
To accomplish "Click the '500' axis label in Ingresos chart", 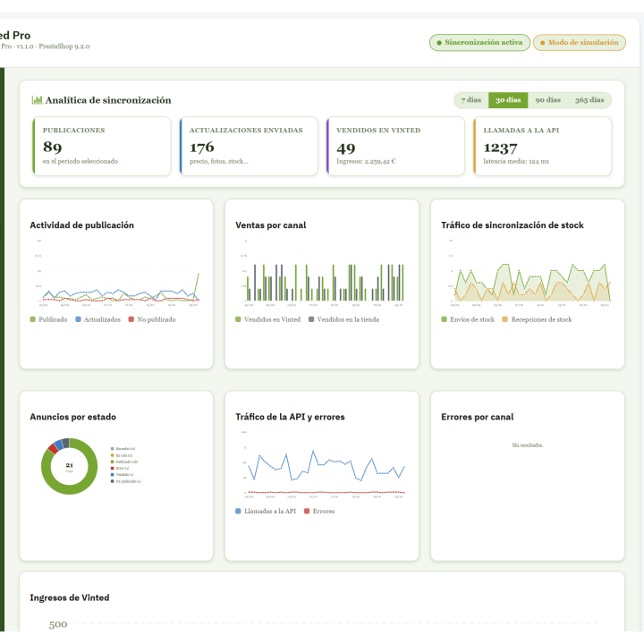I will coord(58,624).
